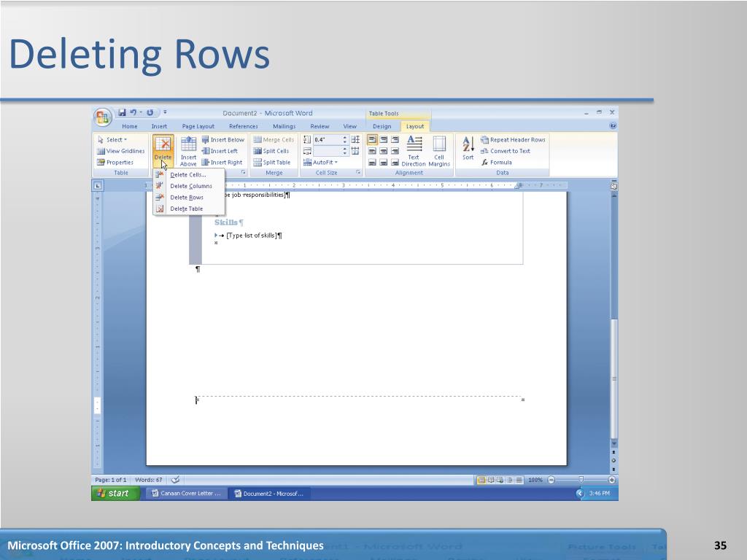Select Align Bottom Left alignment icon
Image resolution: width=747 pixels, height=560 pixels.
click(372, 163)
